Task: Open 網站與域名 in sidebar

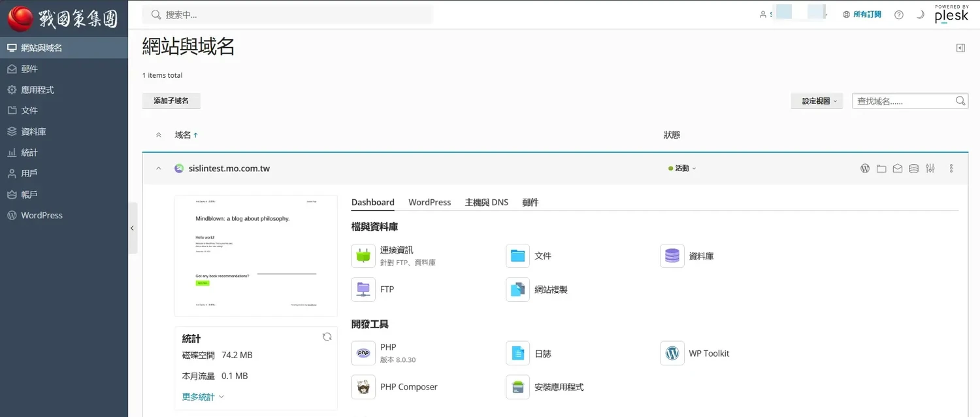Action: tap(64, 48)
